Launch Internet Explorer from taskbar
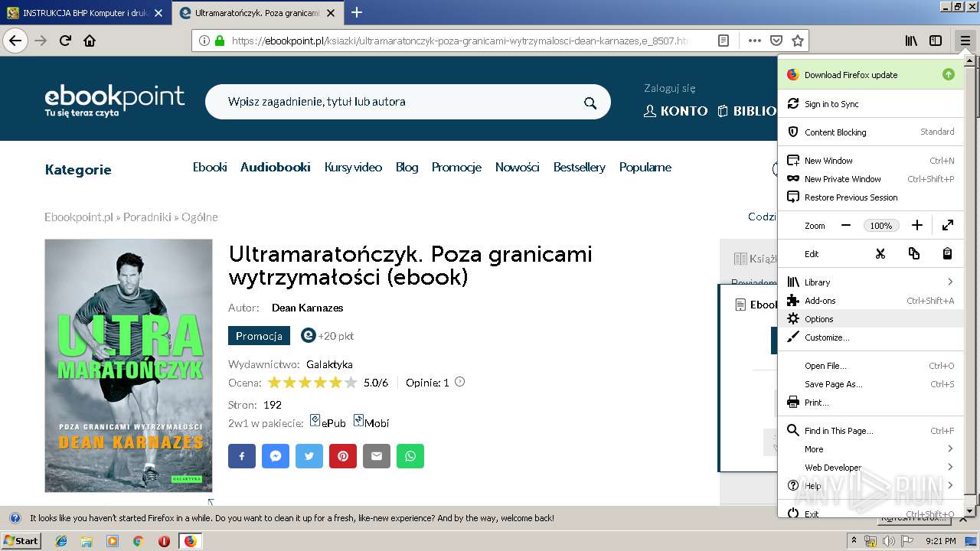The image size is (980, 551). coord(61,541)
